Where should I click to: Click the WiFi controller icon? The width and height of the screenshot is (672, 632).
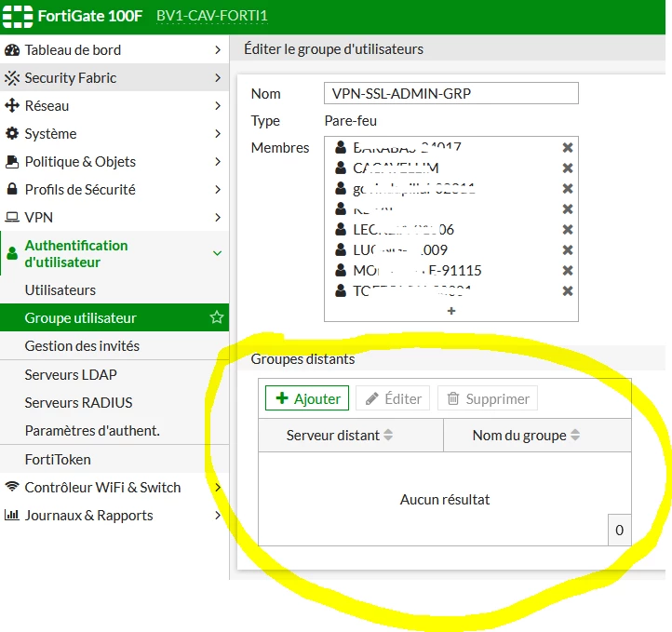click(x=12, y=486)
